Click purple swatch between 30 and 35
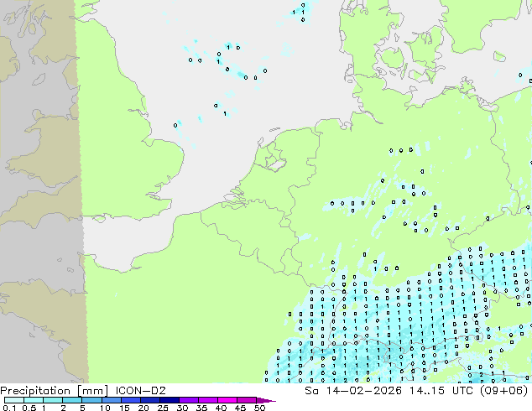The image size is (532, 411). 189,400
